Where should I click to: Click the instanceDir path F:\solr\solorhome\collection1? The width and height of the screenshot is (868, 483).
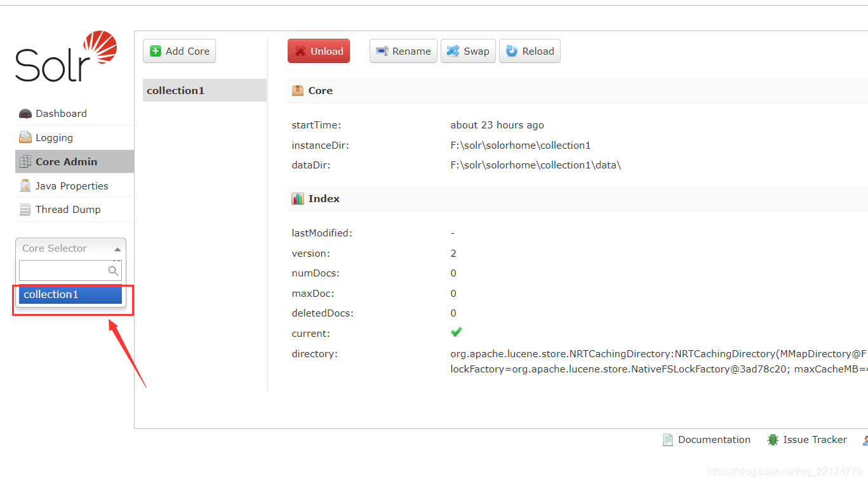coord(521,146)
